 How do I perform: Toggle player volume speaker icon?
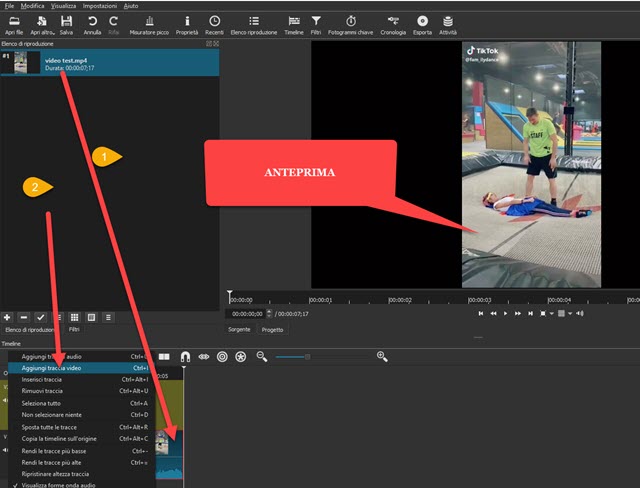click(580, 313)
